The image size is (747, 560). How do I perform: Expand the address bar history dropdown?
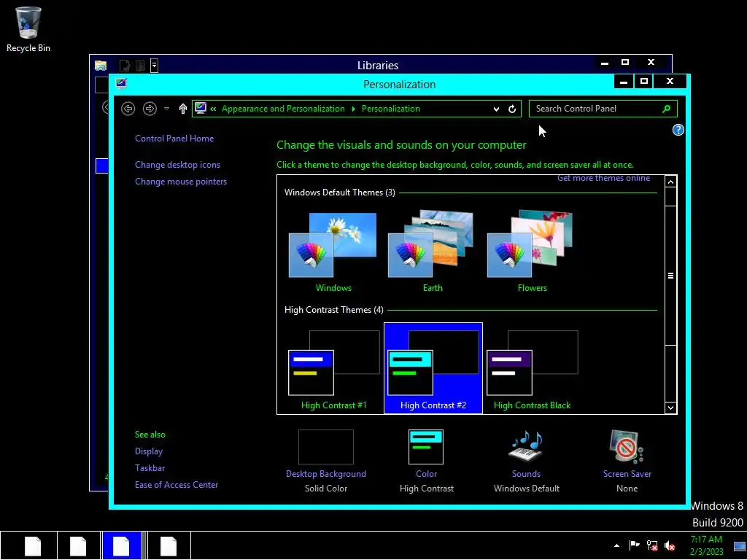(496, 109)
